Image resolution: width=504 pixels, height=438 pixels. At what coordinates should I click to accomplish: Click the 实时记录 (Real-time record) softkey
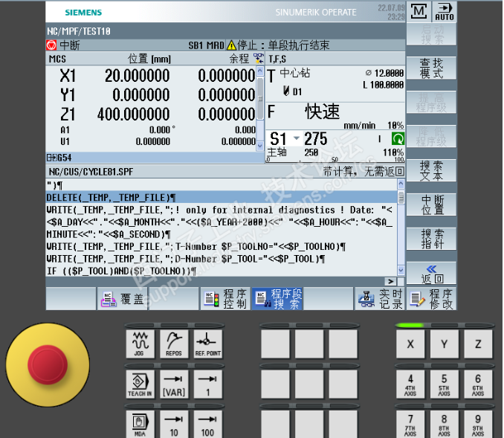click(x=380, y=299)
